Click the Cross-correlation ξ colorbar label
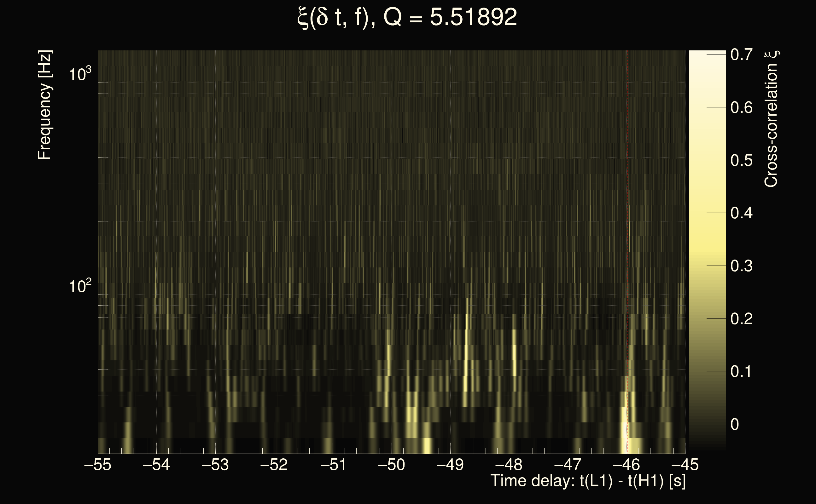Viewport: 816px width, 504px height. pos(771,118)
